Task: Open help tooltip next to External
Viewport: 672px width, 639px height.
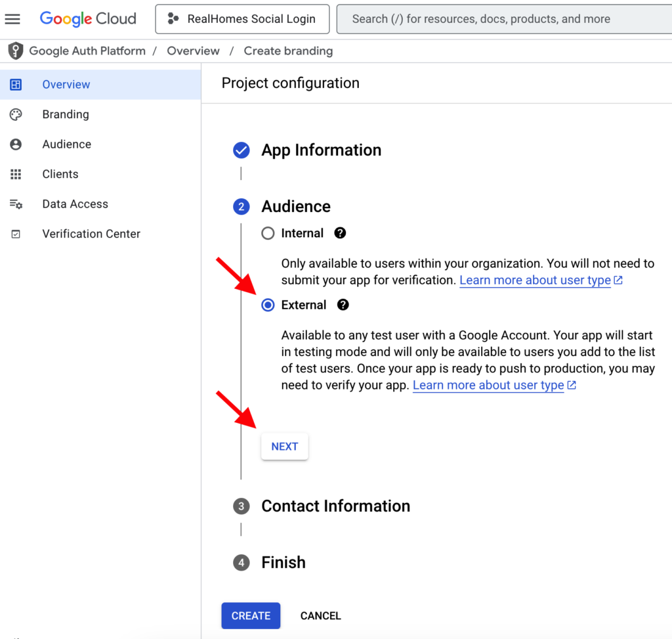Action: pyautogui.click(x=343, y=305)
